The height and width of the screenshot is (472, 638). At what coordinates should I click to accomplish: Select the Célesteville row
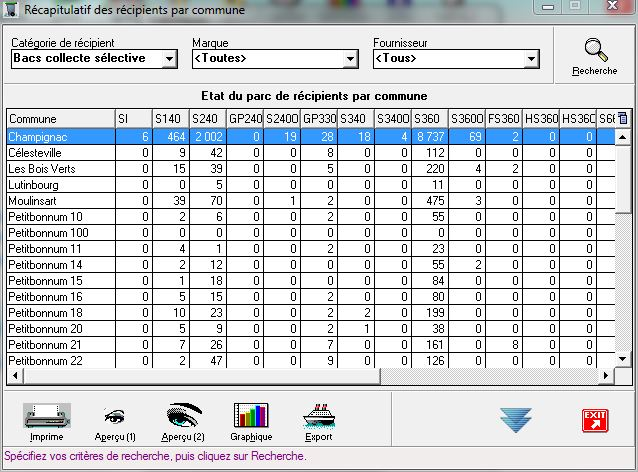coord(58,152)
